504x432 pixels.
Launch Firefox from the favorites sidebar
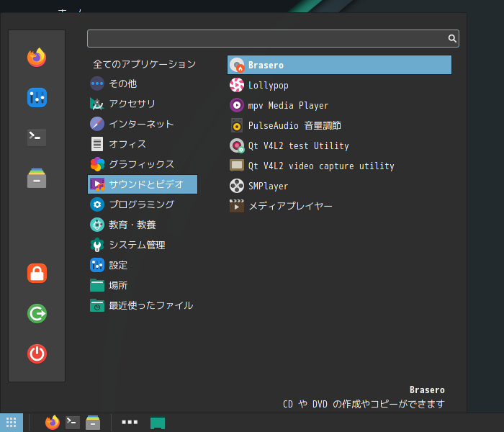pos(37,58)
